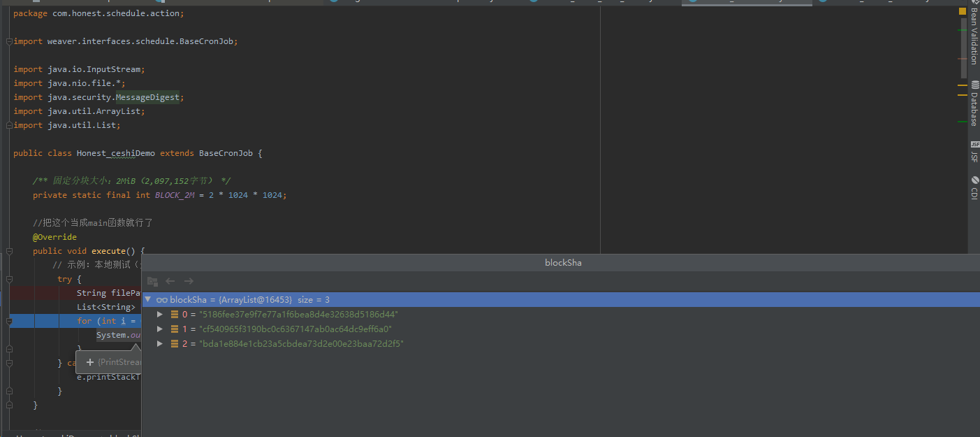Image resolution: width=980 pixels, height=437 pixels.
Task: Click the plus icon on PrintStream tooltip
Action: pos(89,362)
